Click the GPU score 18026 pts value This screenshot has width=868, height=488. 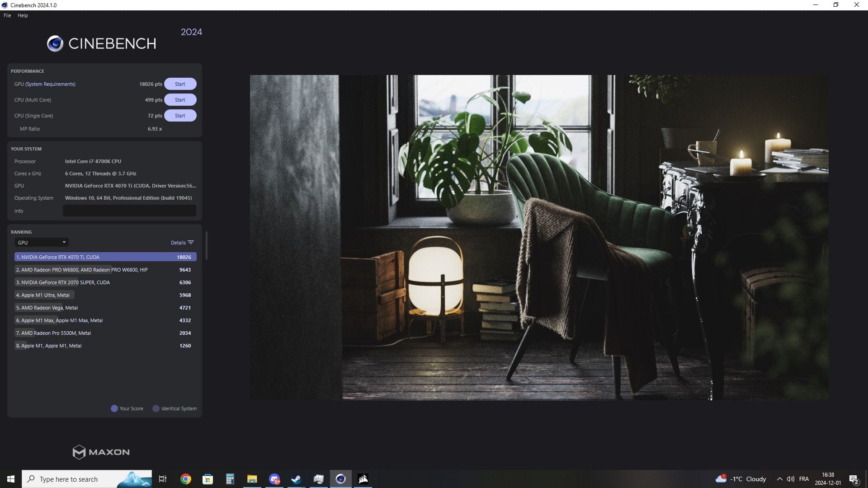click(151, 84)
